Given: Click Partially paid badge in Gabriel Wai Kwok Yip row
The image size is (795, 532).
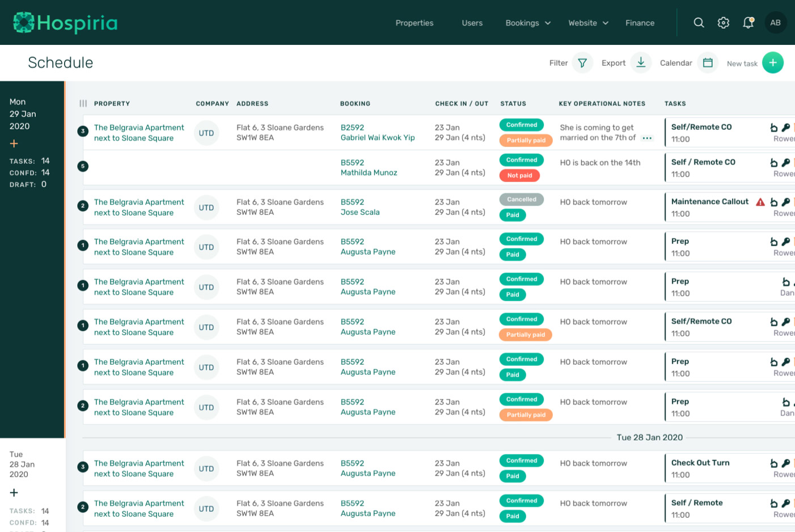Looking at the screenshot, I should [x=526, y=140].
